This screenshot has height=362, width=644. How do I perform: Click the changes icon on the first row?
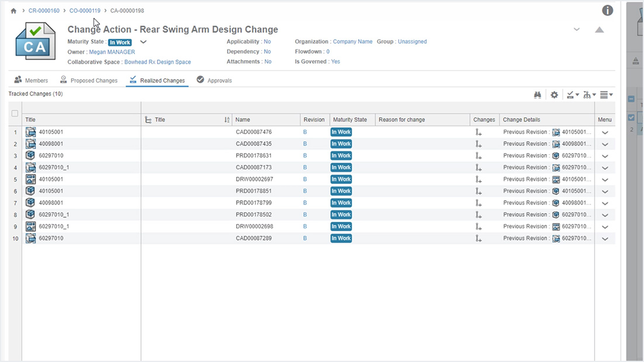479,133
